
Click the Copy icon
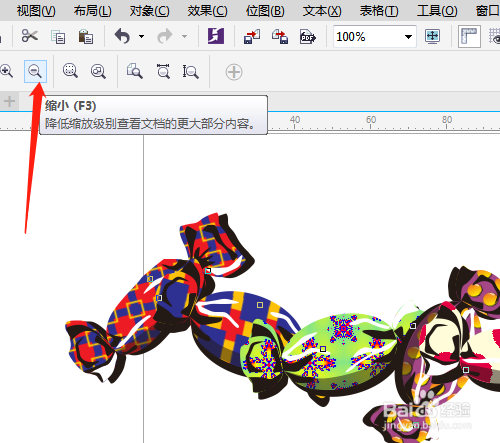pos(58,37)
